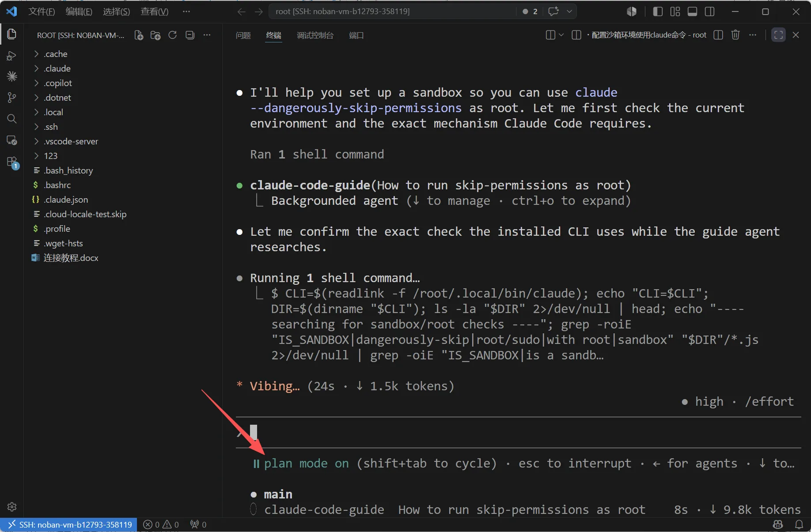Open the Explorer view in activity bar

pyautogui.click(x=12, y=34)
